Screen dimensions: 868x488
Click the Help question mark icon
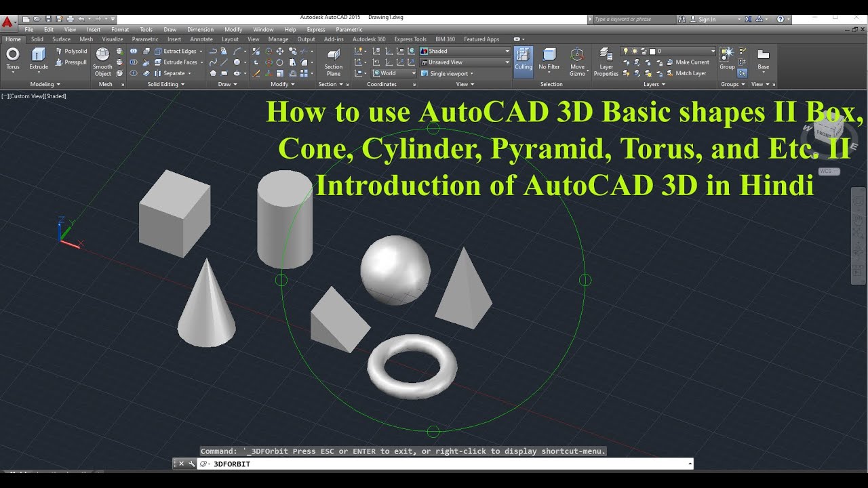[781, 20]
